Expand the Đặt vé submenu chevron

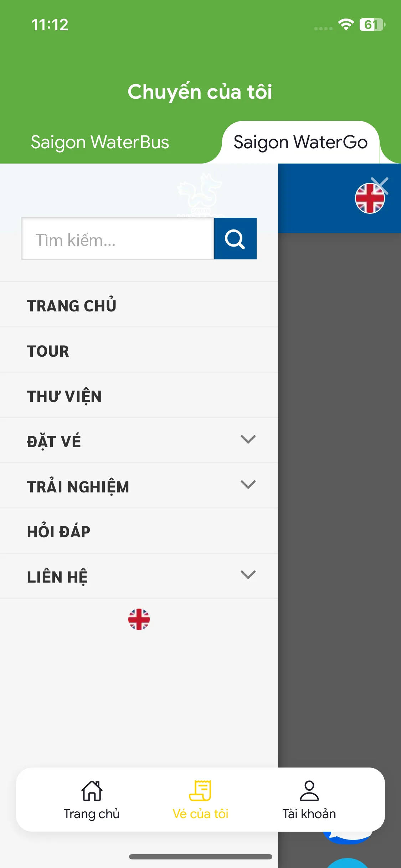248,439
